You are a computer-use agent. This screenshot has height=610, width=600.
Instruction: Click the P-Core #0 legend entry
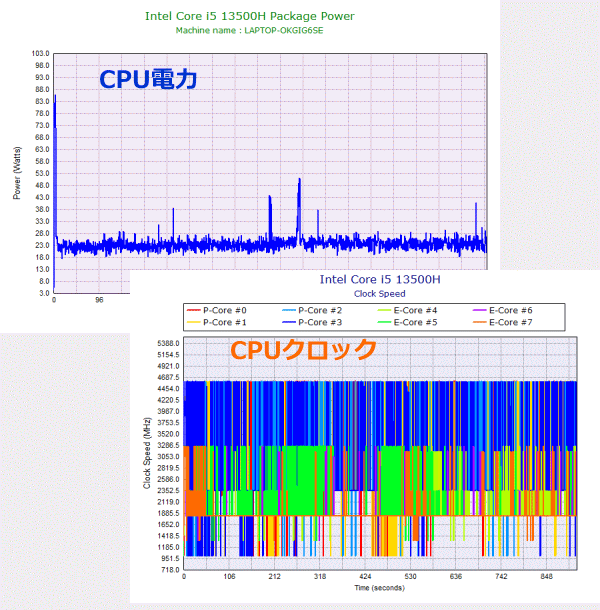tap(217, 310)
